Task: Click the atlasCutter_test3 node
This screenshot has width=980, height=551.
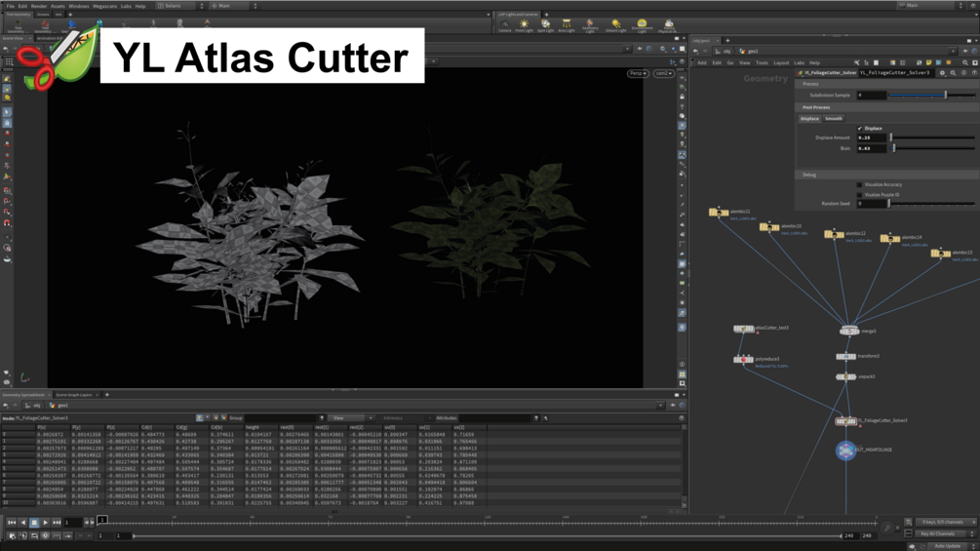Action: tap(743, 329)
